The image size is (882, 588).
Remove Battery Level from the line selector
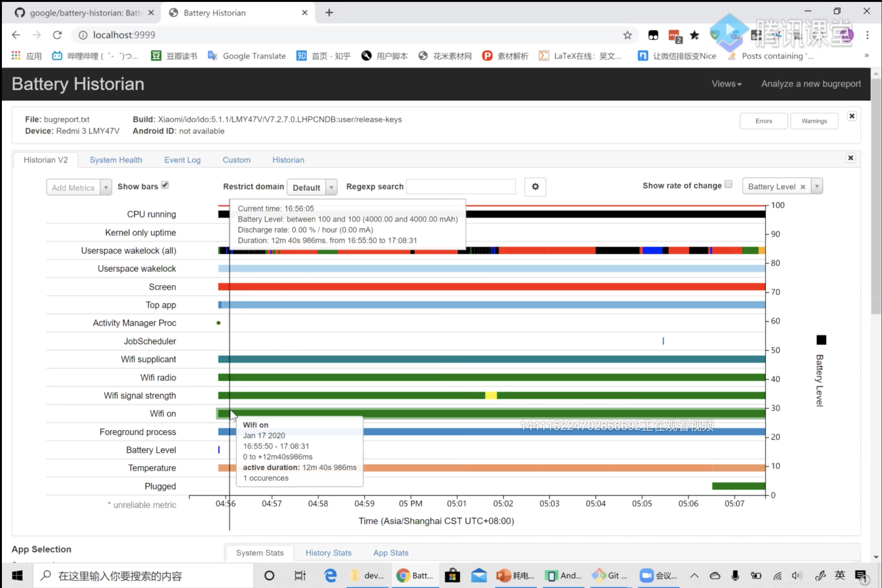802,187
